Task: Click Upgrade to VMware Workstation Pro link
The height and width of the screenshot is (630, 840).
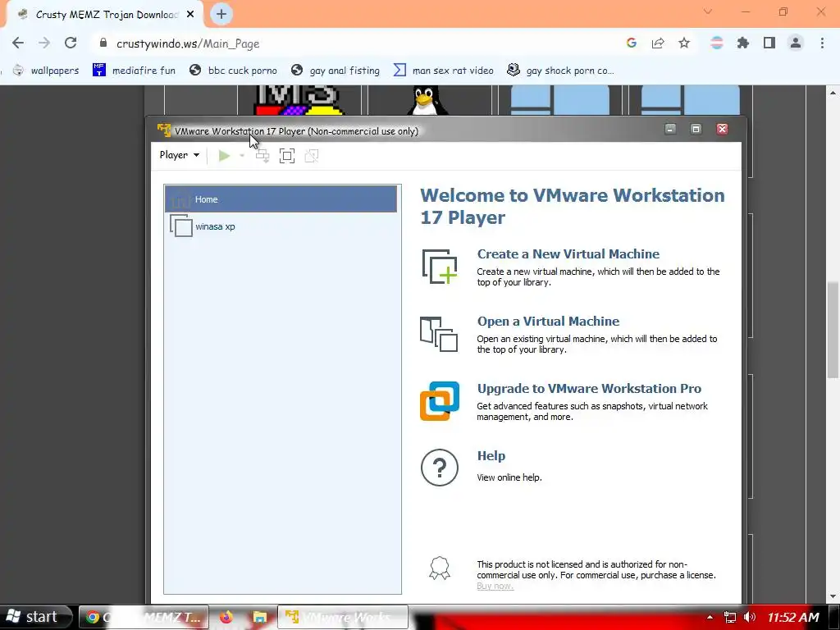Action: coord(589,388)
